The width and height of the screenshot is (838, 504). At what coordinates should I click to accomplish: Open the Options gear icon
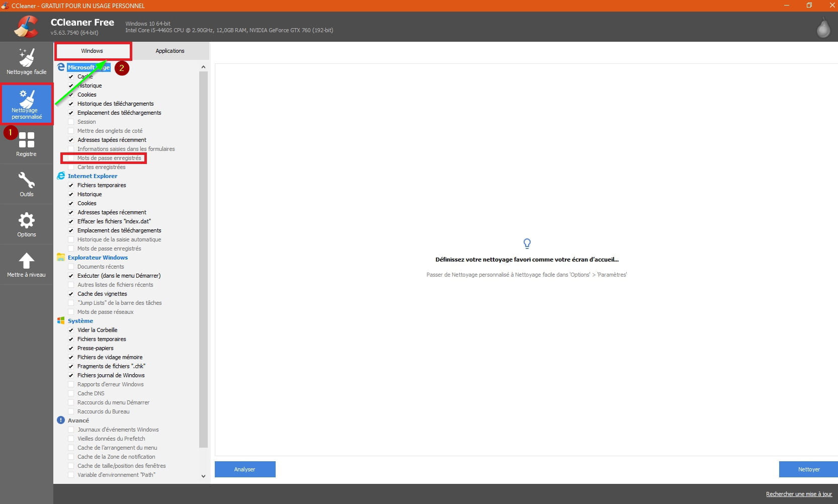click(x=26, y=220)
